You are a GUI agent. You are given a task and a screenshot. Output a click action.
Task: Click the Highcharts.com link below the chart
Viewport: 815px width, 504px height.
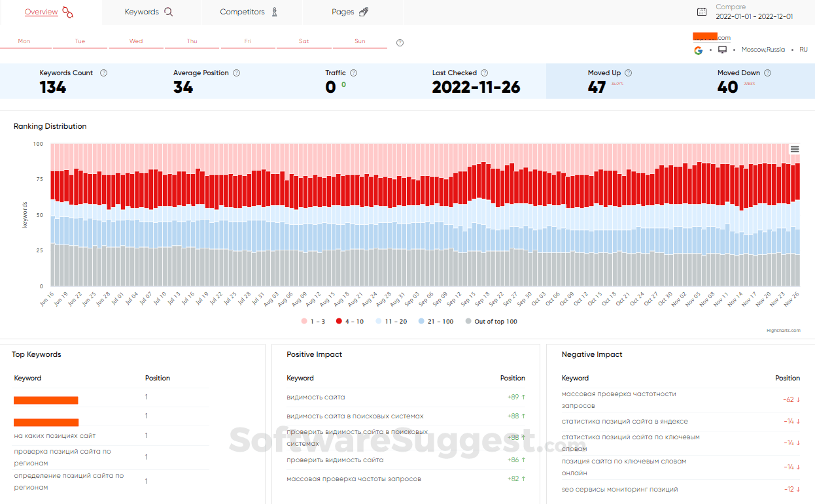click(784, 331)
